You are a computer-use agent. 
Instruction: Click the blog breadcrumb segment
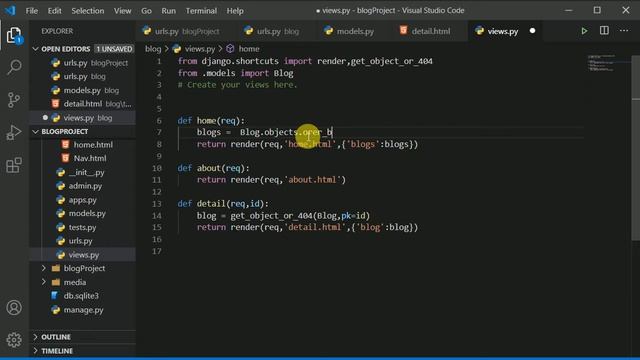tap(153, 49)
